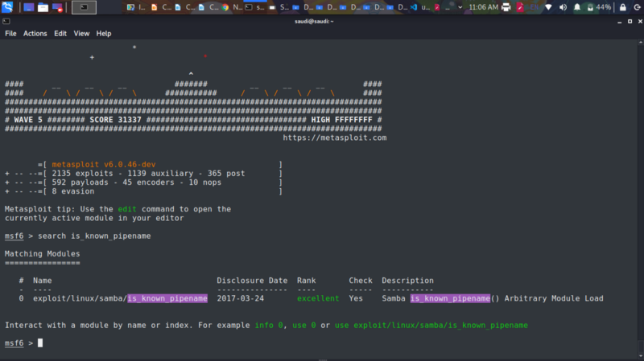Open the red document taskbar window
Screen dimensions: 644x361
coord(442,7)
